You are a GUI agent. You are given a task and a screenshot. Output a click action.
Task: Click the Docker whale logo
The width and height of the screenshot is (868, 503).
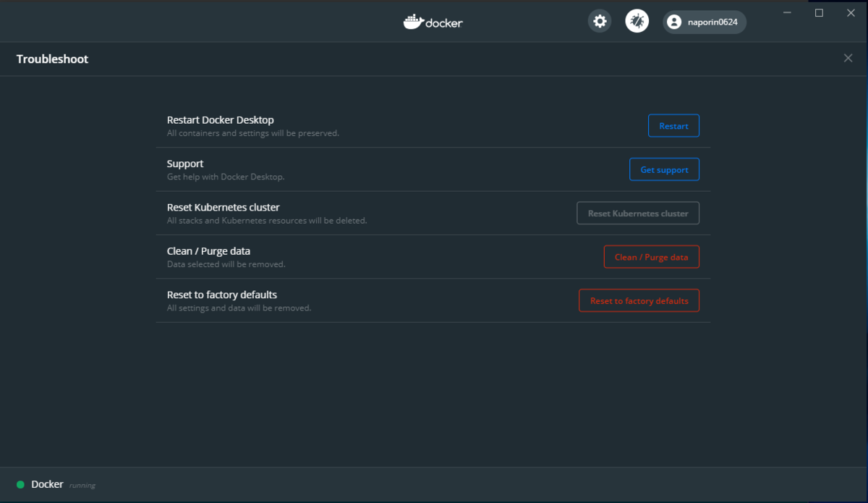(x=433, y=22)
